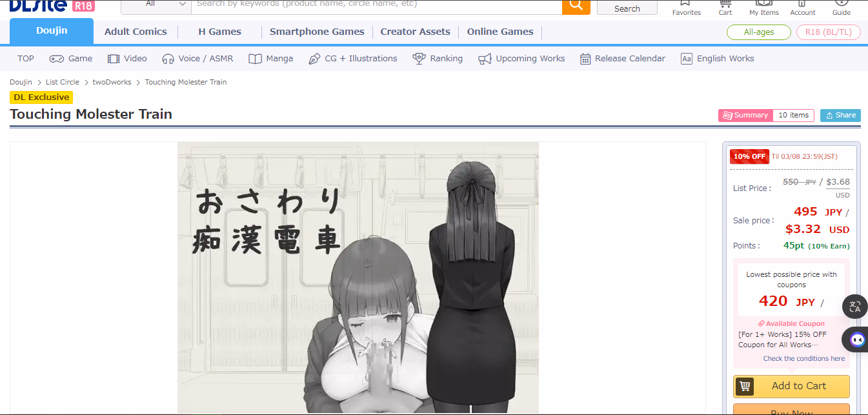Viewport: 868px width, 415px height.
Task: Open Ranking with trophy icon
Action: point(438,58)
